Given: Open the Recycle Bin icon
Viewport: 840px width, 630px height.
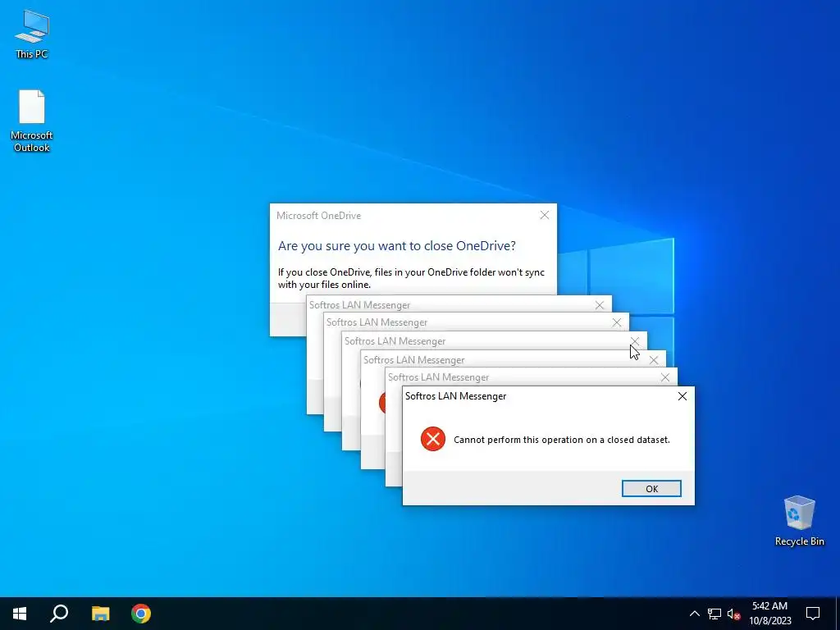Looking at the screenshot, I should [x=799, y=520].
